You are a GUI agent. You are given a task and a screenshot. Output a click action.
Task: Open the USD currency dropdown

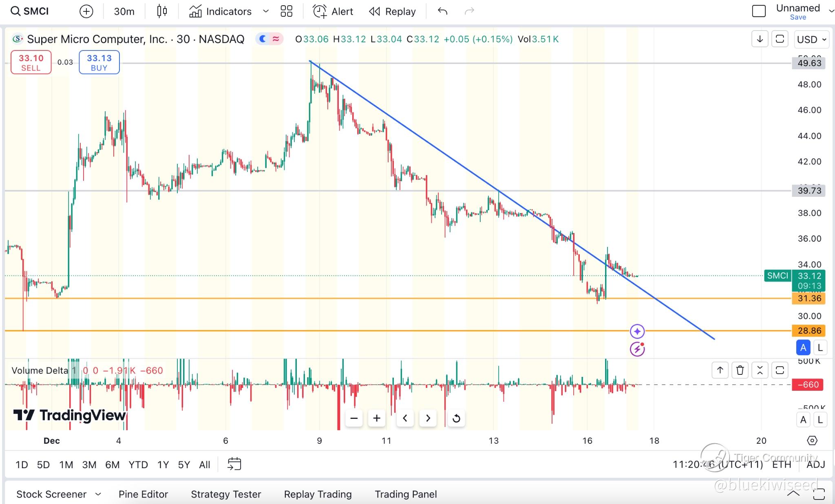pyautogui.click(x=811, y=40)
